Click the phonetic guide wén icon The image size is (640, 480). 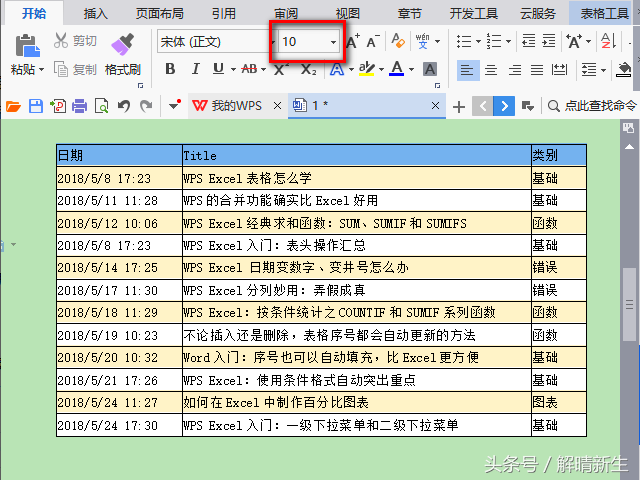[x=423, y=41]
